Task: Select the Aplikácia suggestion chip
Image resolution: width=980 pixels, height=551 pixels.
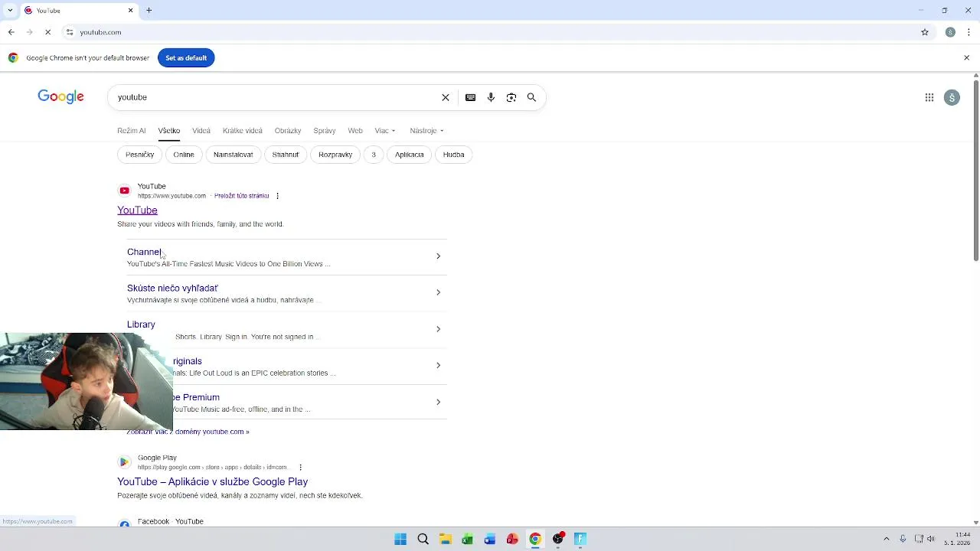Action: 410,155
